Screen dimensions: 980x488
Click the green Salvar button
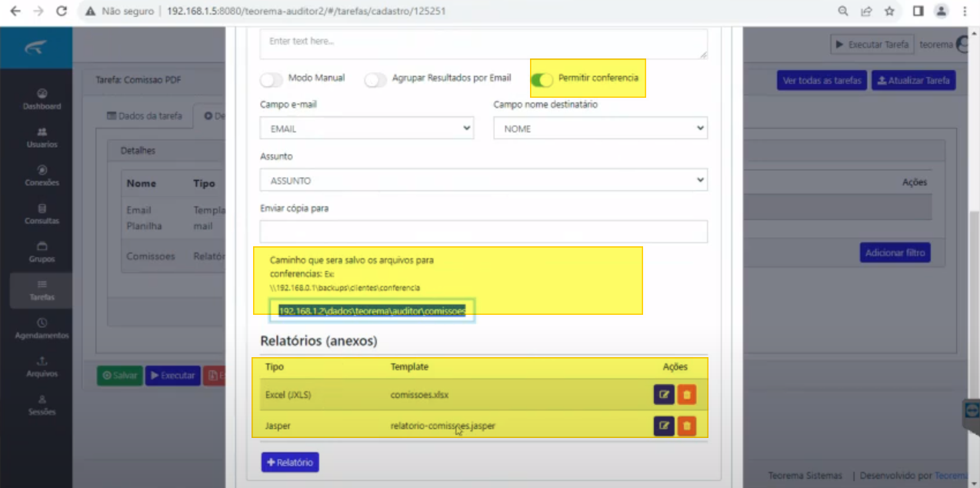click(119, 376)
